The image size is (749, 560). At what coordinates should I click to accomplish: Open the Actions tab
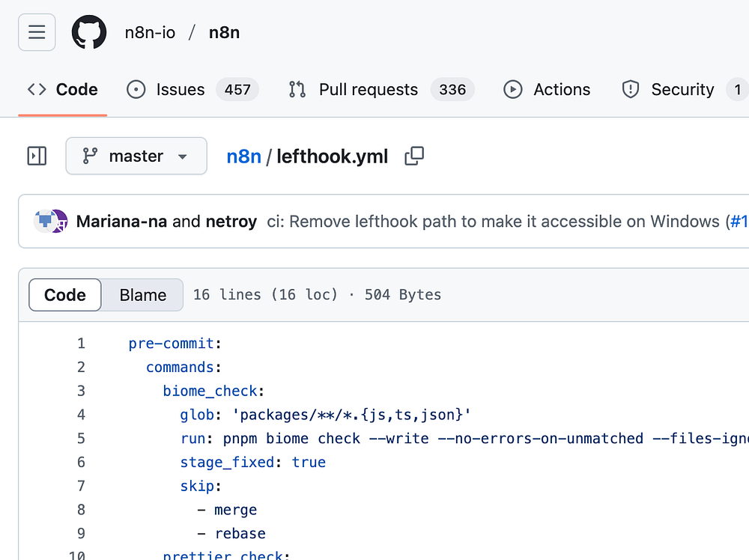pyautogui.click(x=547, y=89)
